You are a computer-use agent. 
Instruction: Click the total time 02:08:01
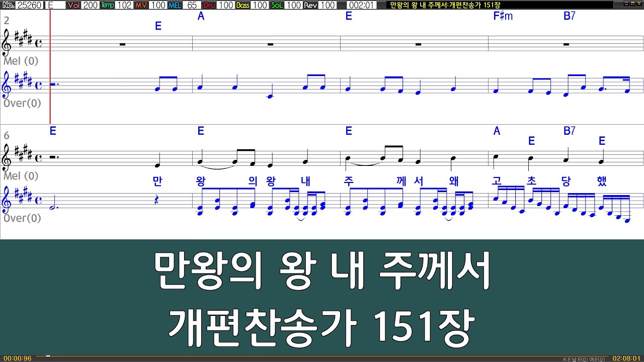tap(626, 358)
